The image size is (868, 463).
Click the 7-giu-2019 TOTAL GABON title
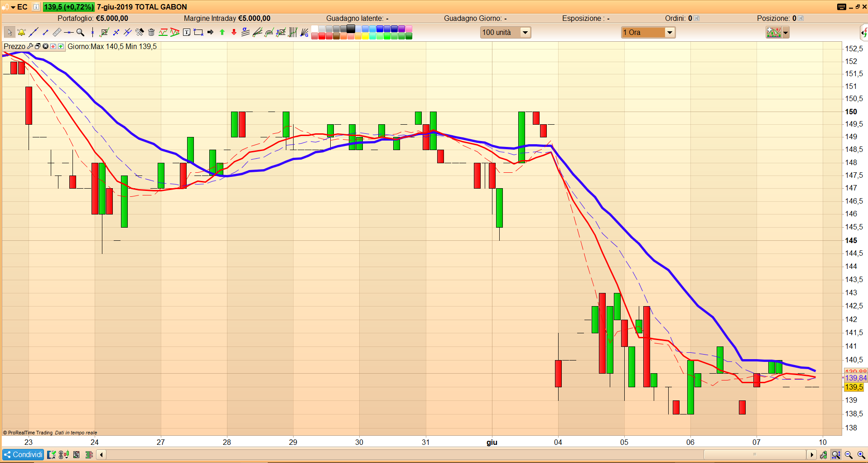[x=142, y=7]
